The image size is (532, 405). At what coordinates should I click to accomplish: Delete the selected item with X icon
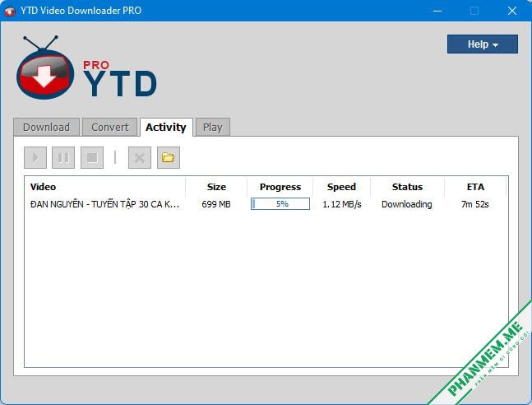[140, 158]
